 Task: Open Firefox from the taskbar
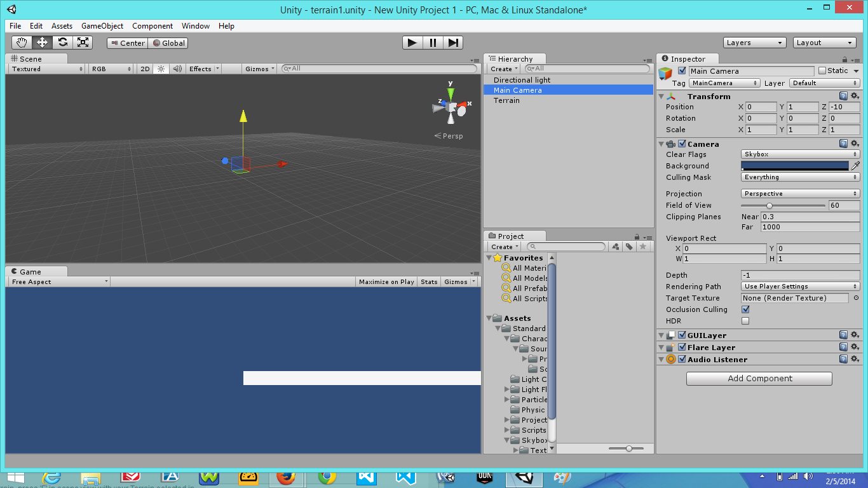(x=285, y=477)
